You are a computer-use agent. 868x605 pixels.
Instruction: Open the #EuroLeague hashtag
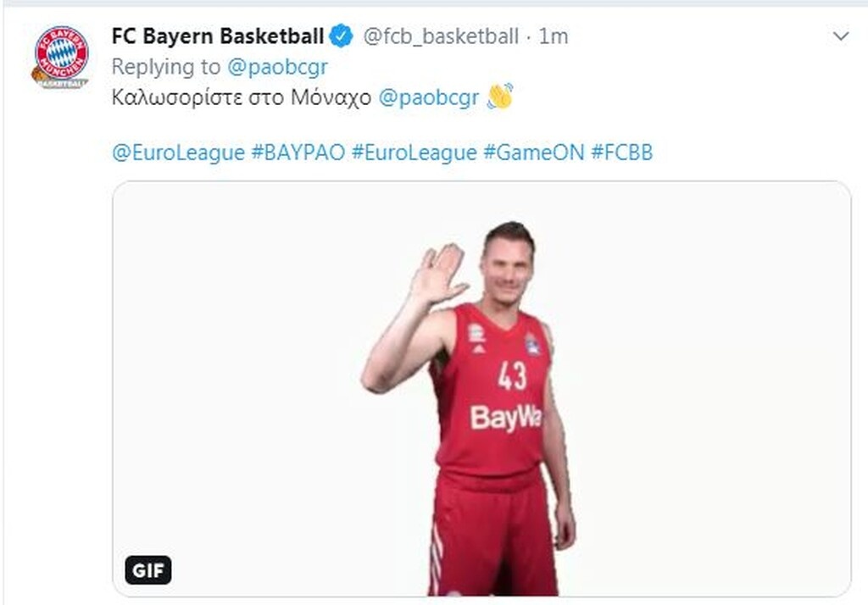pos(414,153)
